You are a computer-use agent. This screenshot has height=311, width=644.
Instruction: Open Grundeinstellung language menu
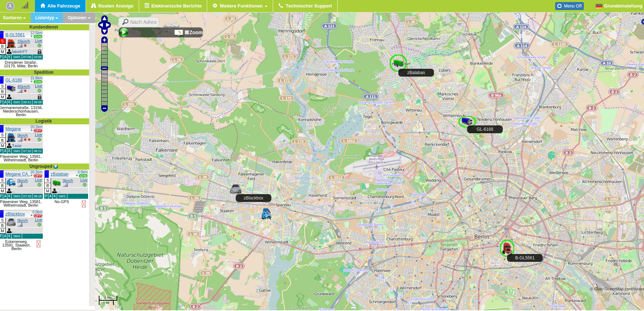coord(619,6)
